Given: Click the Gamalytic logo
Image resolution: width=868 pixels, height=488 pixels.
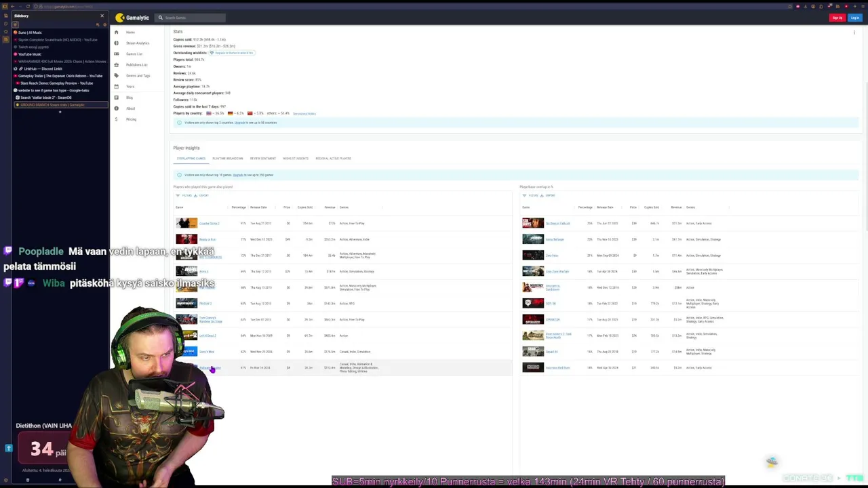Looking at the screenshot, I should [x=132, y=18].
